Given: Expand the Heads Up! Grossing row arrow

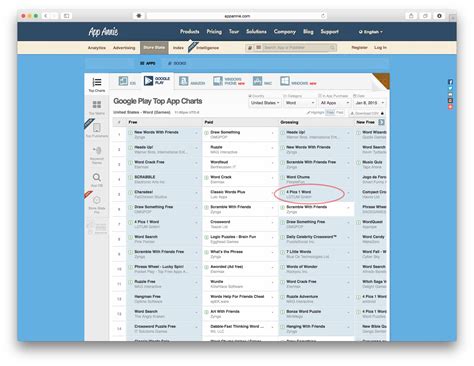Looking at the screenshot, I should 348,133.
